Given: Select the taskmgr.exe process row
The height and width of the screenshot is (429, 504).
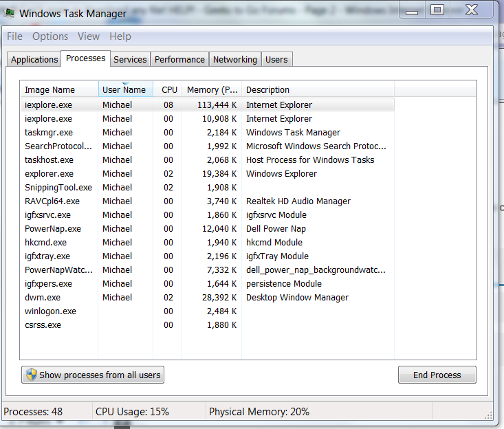Looking at the screenshot, I should tap(208, 133).
